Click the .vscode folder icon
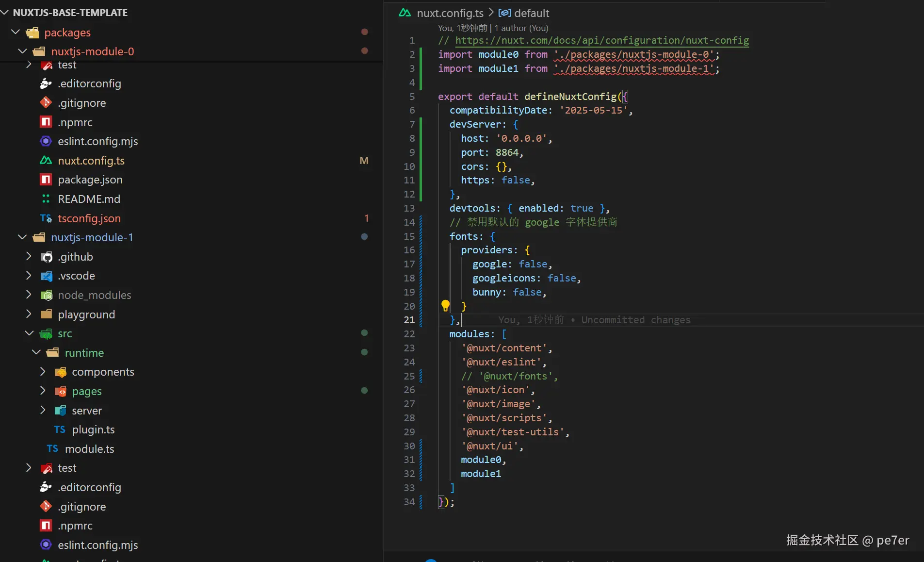This screenshot has width=924, height=562. pos(47,276)
